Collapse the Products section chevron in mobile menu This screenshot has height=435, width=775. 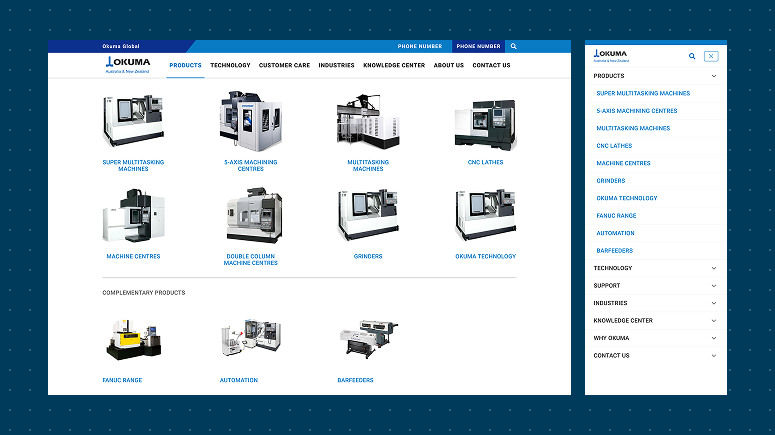click(x=714, y=76)
